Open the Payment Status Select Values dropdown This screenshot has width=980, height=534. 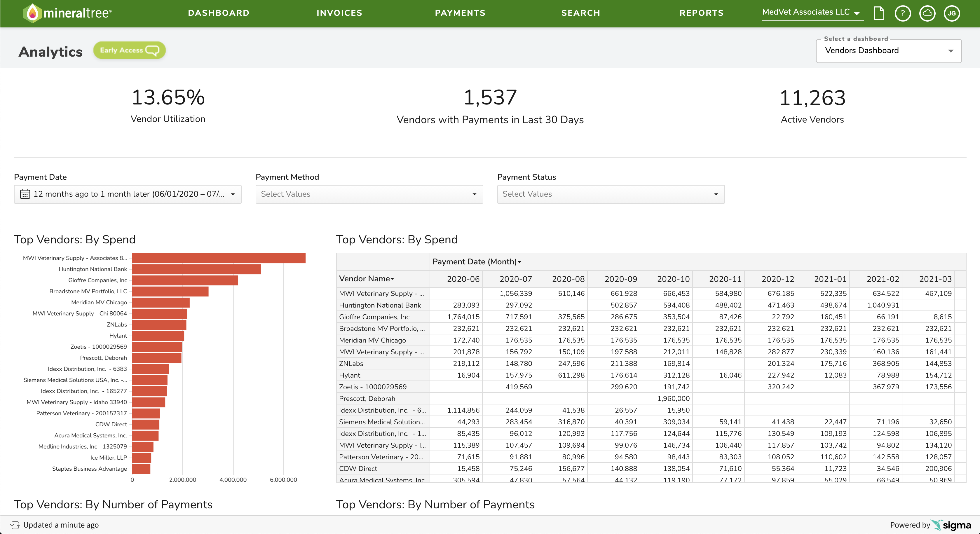click(x=611, y=194)
